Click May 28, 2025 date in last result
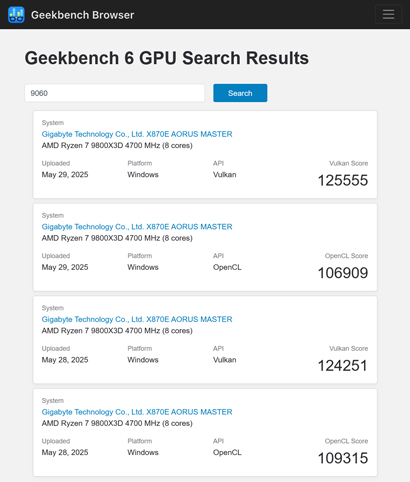Screen dimensions: 410x482 65,453
